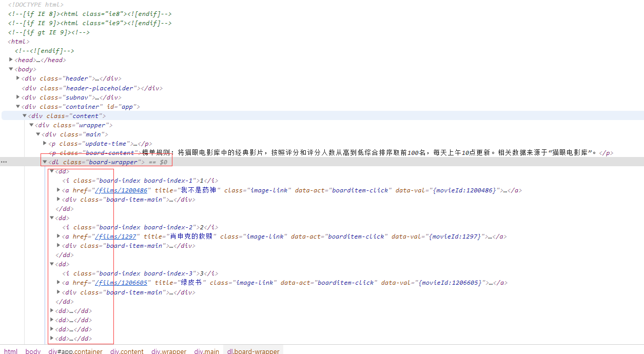Select body in the breadcrumb bar

coord(33,351)
